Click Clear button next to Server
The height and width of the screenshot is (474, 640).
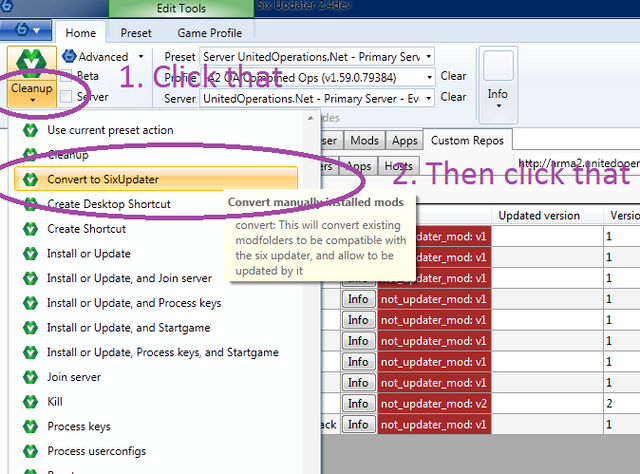click(x=453, y=97)
